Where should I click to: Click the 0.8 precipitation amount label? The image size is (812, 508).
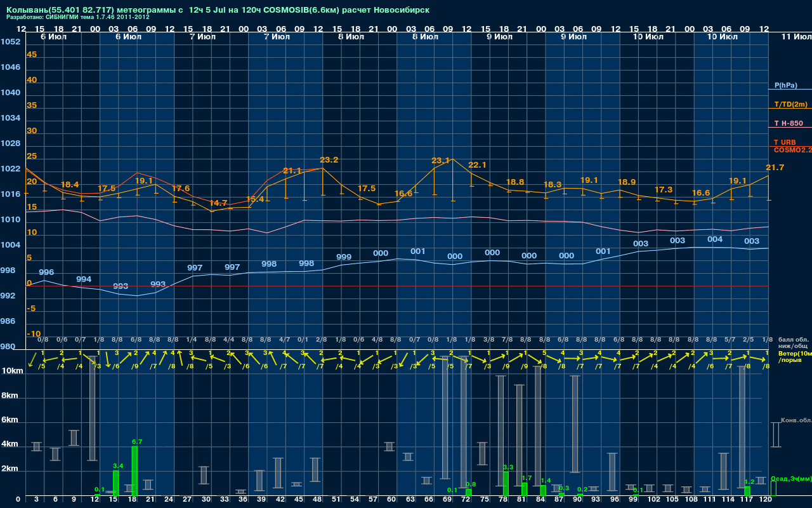[x=471, y=485]
